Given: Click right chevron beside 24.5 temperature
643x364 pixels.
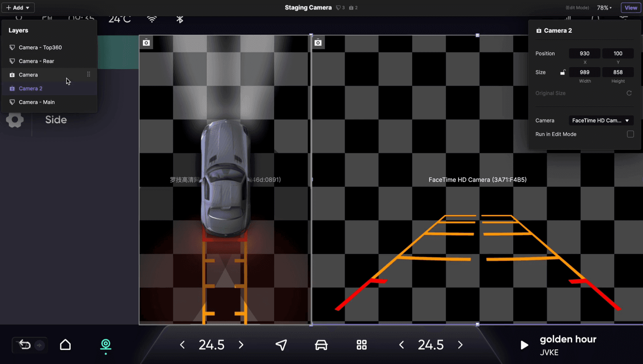Looking at the screenshot, I should tap(241, 345).
